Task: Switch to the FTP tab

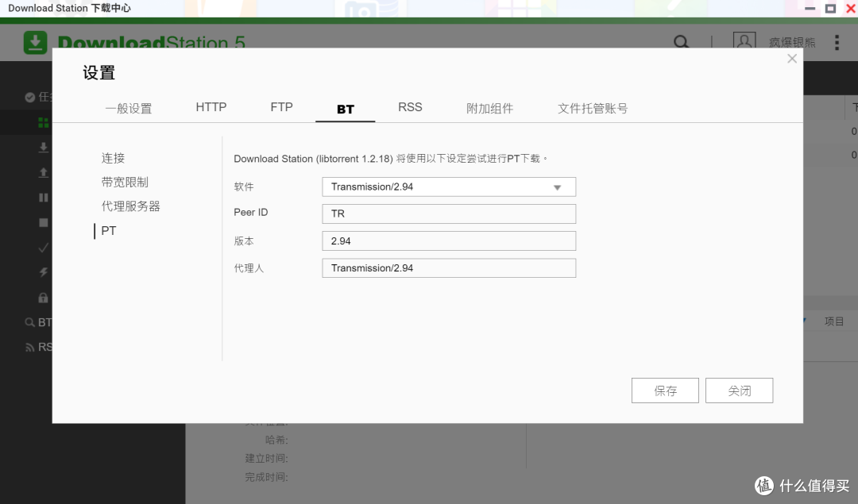Action: 281,107
